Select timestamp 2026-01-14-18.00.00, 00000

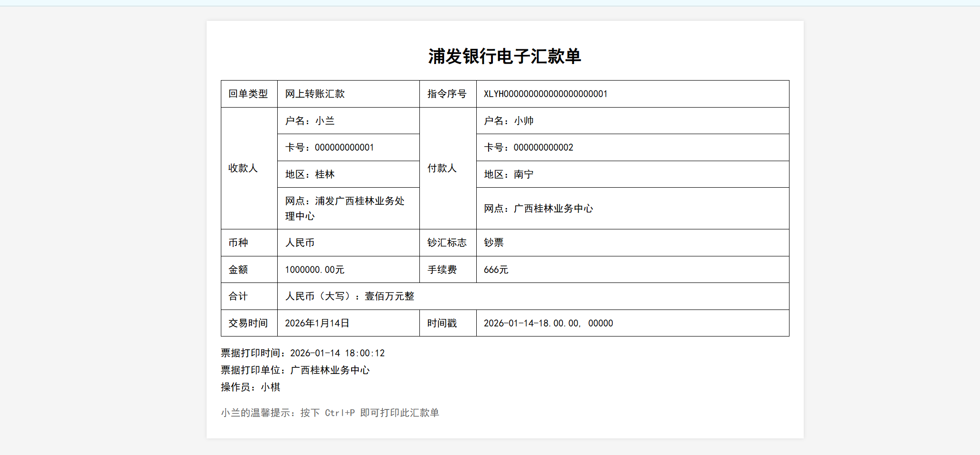tap(633, 323)
